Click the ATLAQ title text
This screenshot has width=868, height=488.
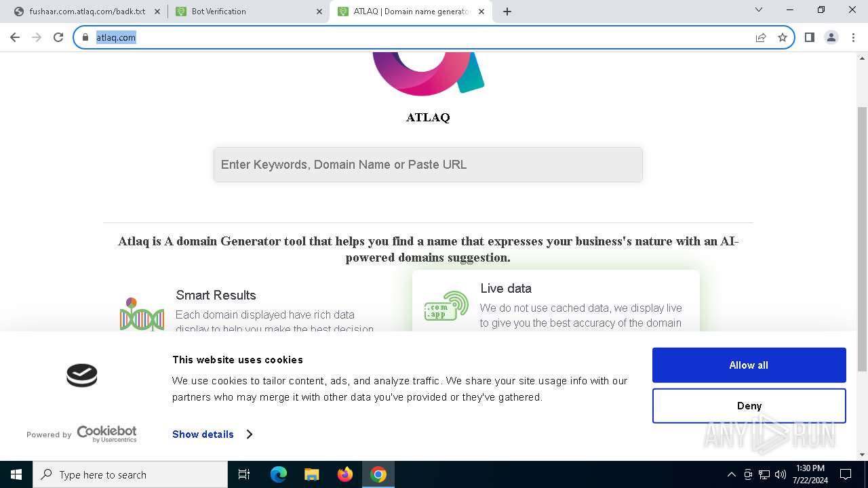(x=428, y=117)
